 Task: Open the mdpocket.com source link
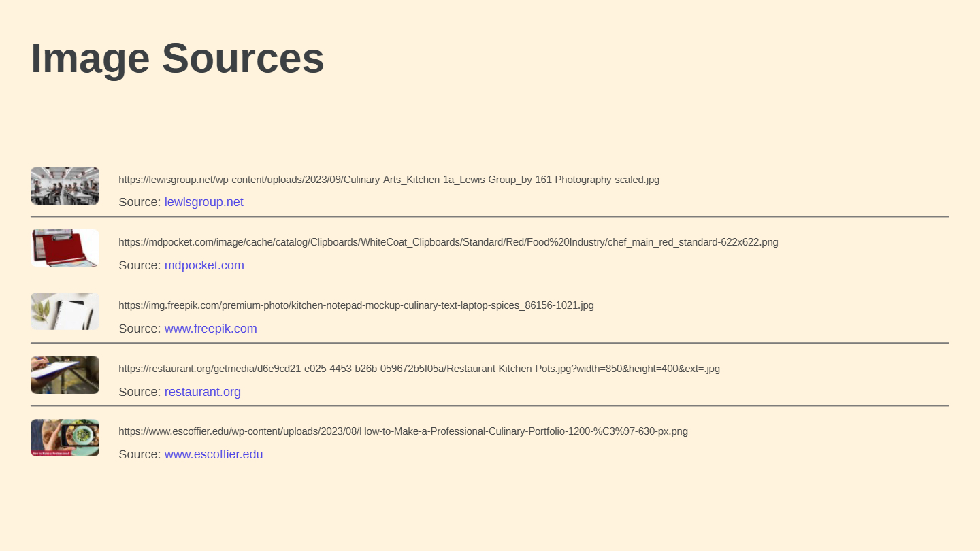(204, 265)
